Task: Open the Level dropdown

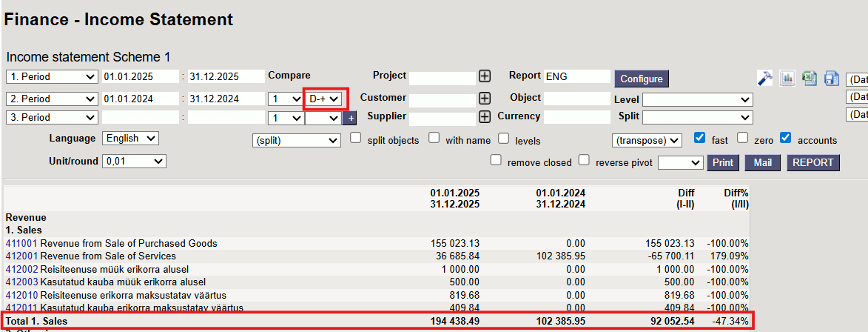Action: tap(696, 99)
